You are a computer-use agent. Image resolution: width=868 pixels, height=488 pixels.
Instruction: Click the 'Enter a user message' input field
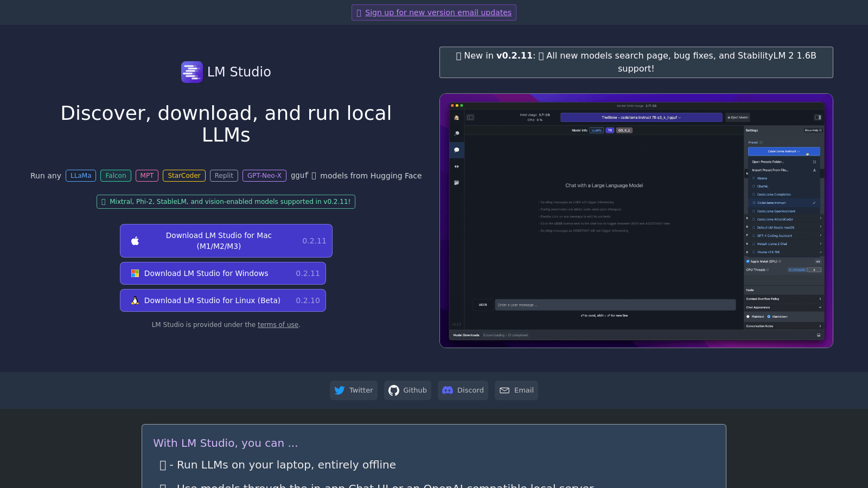(x=615, y=305)
